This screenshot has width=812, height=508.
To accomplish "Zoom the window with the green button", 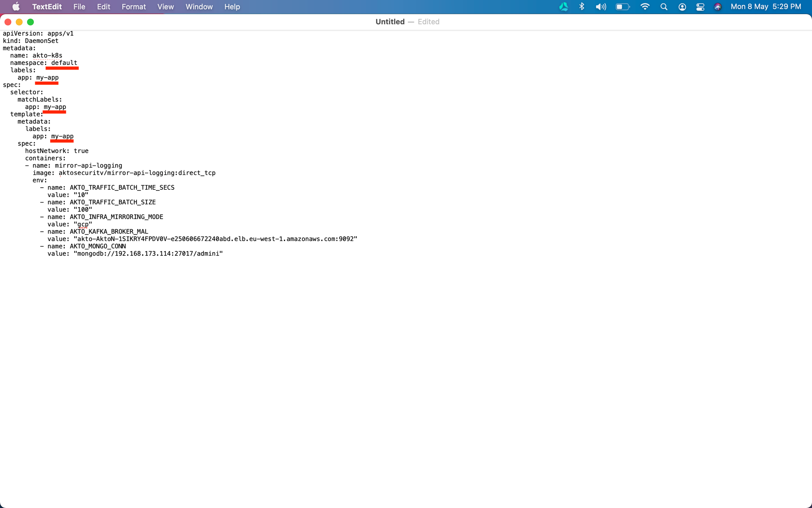I will (31, 22).
